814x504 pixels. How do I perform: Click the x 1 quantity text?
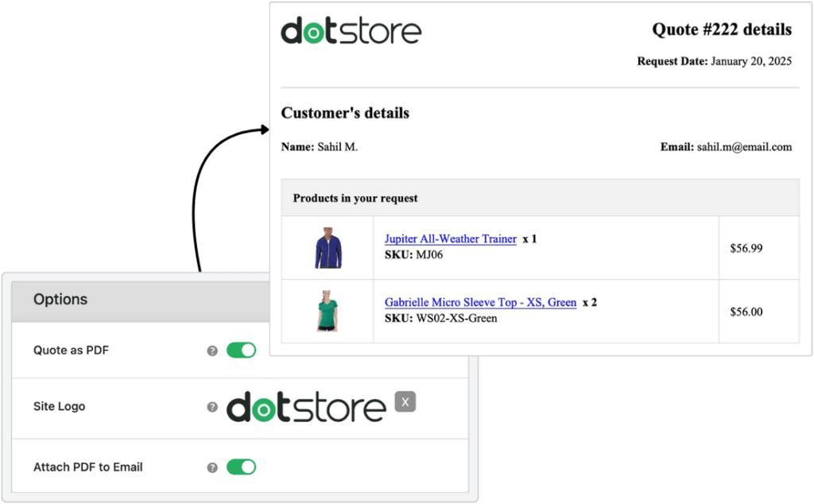[x=529, y=238]
